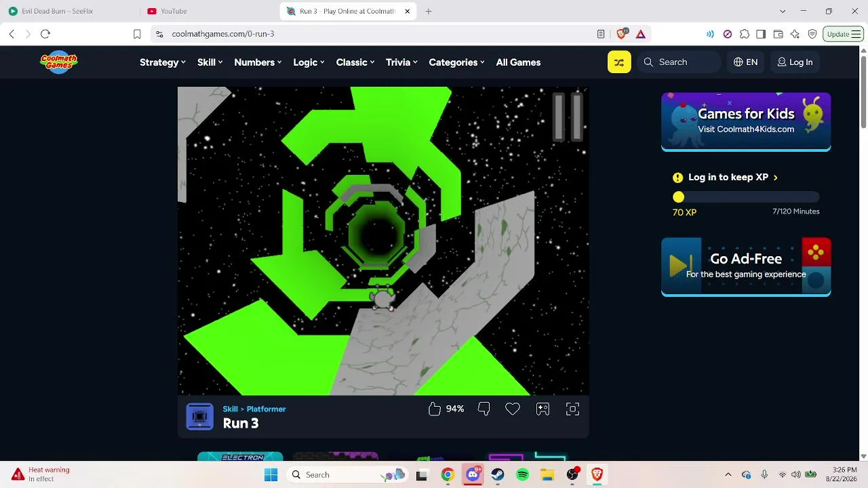Close the Run 3 browser tab
This screenshot has height=488, width=868.
pos(408,12)
